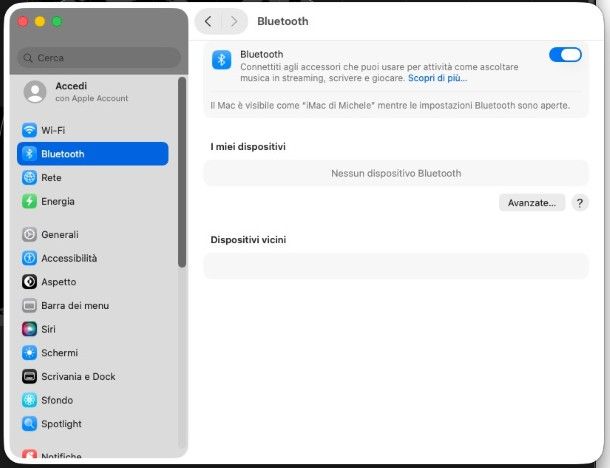Screen dimensions: 610x468
Task: Open Notifiche at sidebar bottom
Action: click(x=93, y=454)
